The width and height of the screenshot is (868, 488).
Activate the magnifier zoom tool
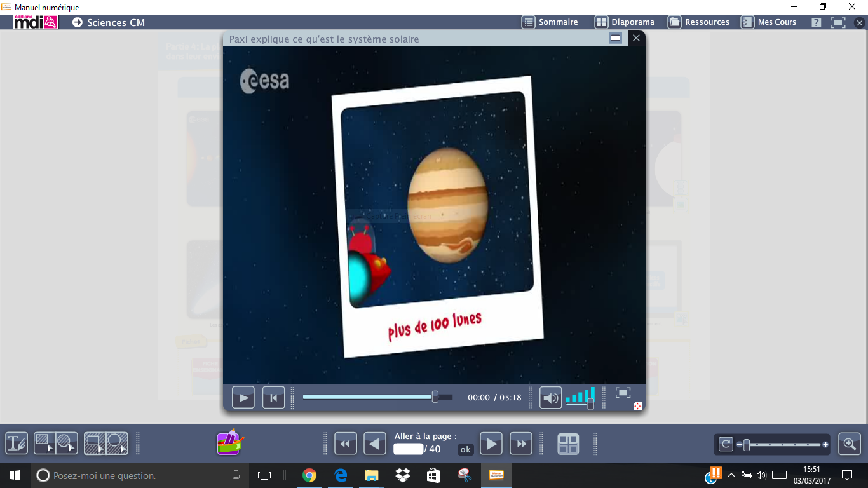point(850,444)
